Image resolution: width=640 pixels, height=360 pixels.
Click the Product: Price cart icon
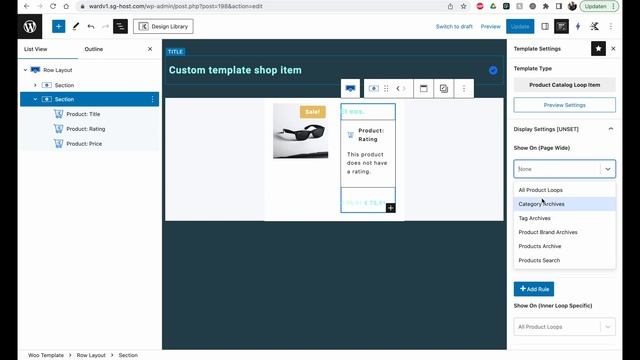(58, 144)
